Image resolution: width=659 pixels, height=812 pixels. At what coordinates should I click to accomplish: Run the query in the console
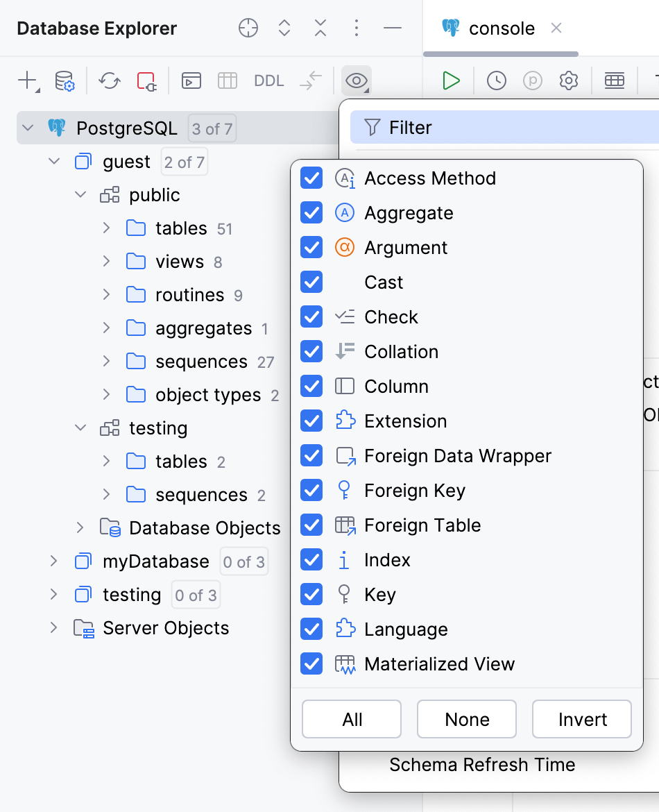tap(450, 81)
